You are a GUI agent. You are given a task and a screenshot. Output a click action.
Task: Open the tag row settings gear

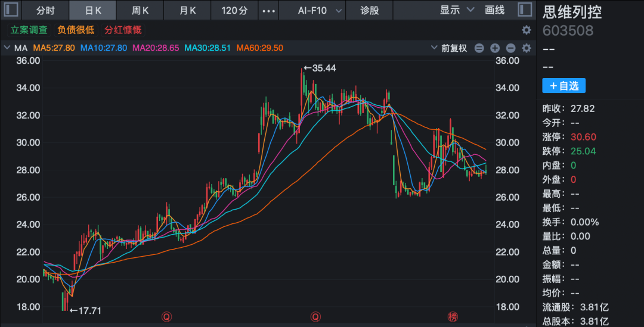point(526,30)
